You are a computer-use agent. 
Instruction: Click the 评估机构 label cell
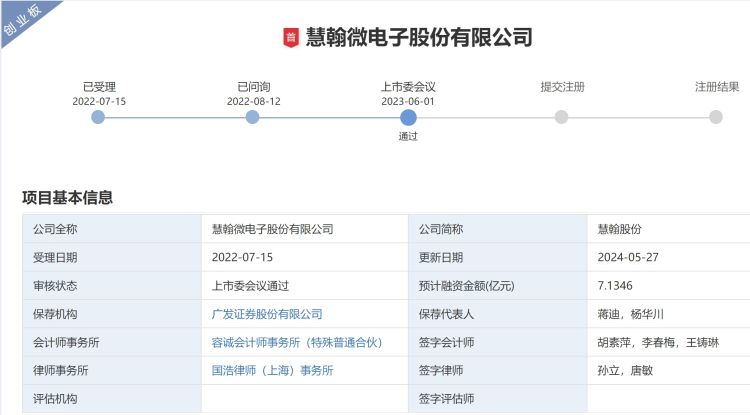coord(112,398)
